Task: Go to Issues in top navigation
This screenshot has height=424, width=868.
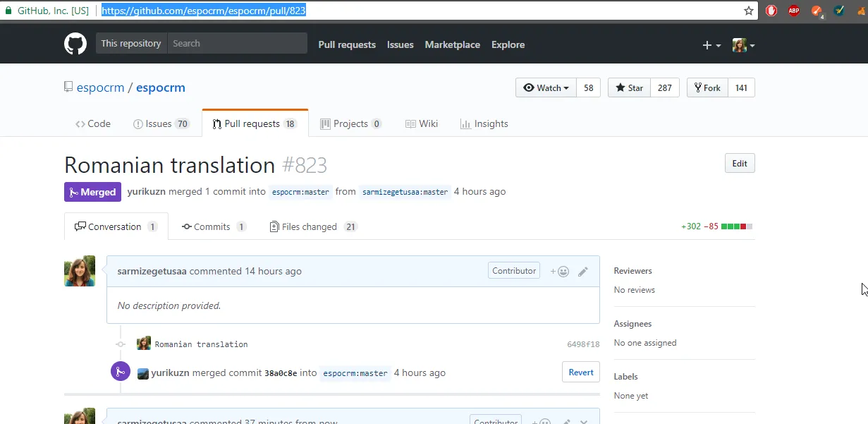Action: (400, 44)
